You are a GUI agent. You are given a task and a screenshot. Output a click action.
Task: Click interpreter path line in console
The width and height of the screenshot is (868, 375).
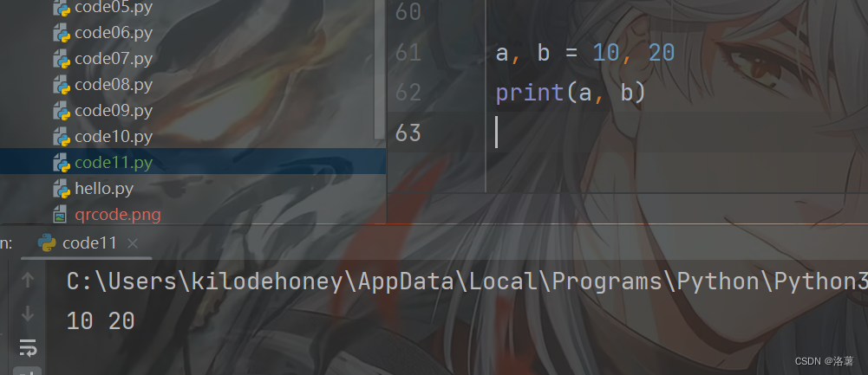click(467, 282)
